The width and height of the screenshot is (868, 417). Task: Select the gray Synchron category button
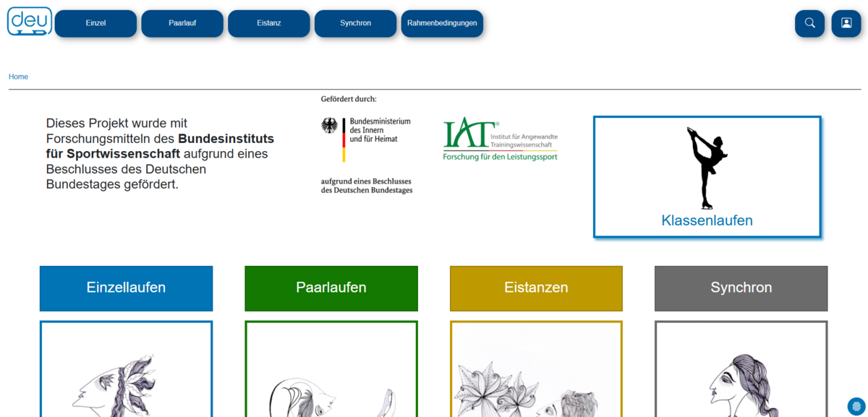point(741,288)
